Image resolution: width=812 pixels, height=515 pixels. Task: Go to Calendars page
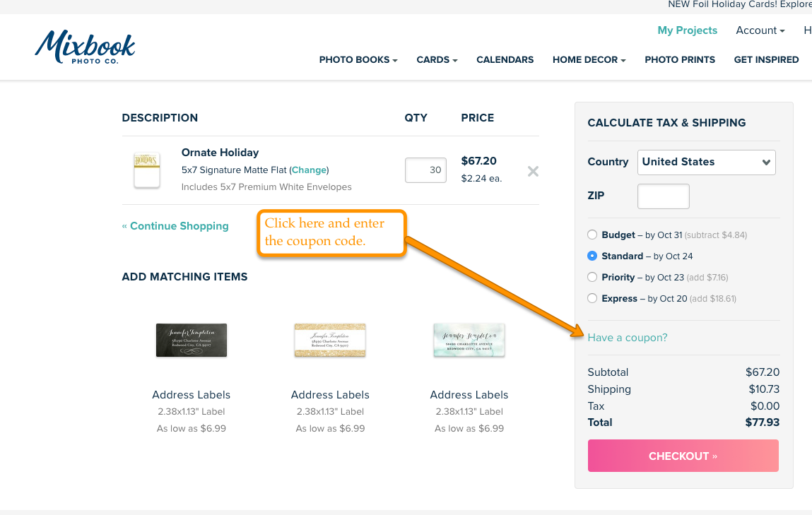point(505,59)
